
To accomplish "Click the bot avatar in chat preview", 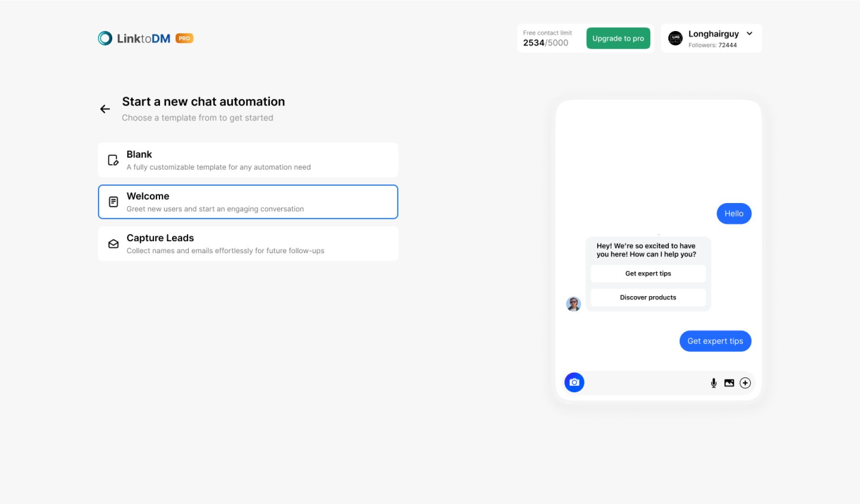I will (x=573, y=303).
